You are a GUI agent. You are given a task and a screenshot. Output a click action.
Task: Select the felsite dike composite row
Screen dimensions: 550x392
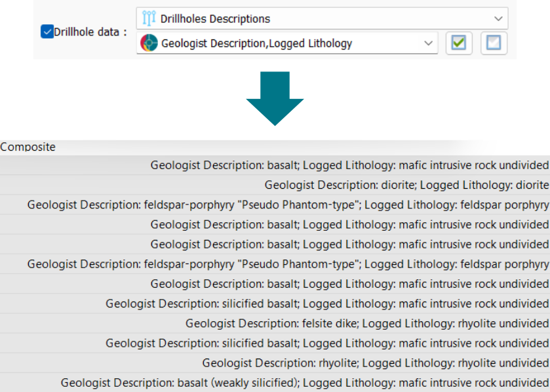click(x=366, y=323)
